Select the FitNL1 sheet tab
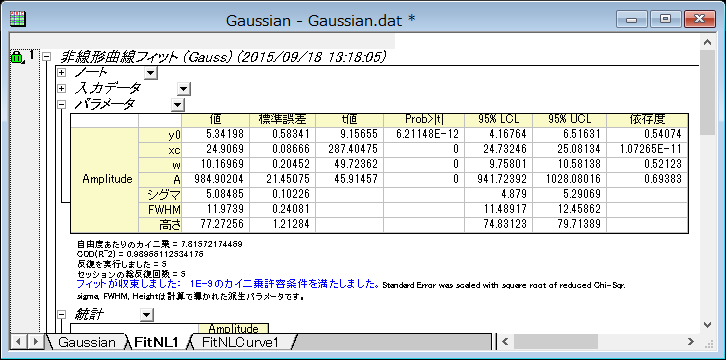Screen dimensions: 726x360 click(x=156, y=342)
